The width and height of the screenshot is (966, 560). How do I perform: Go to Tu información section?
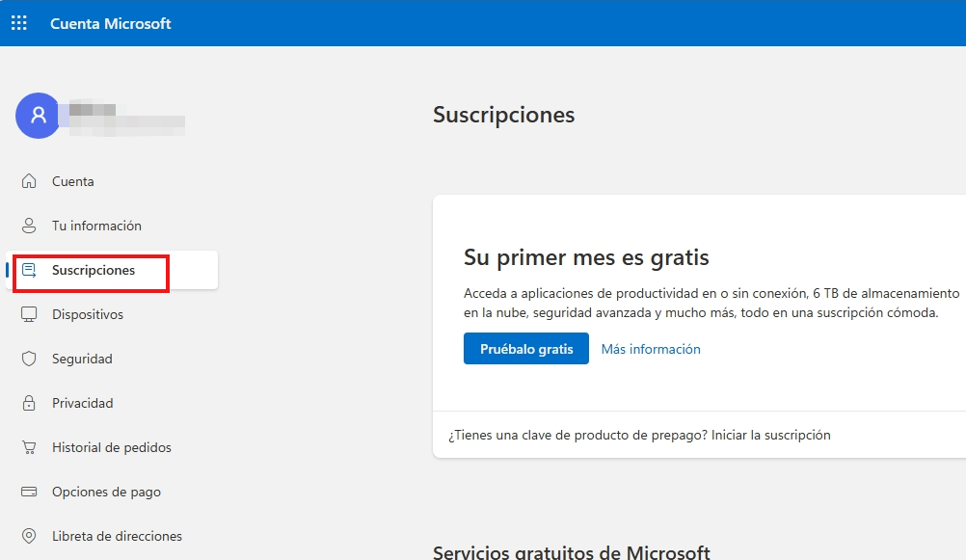(x=96, y=226)
